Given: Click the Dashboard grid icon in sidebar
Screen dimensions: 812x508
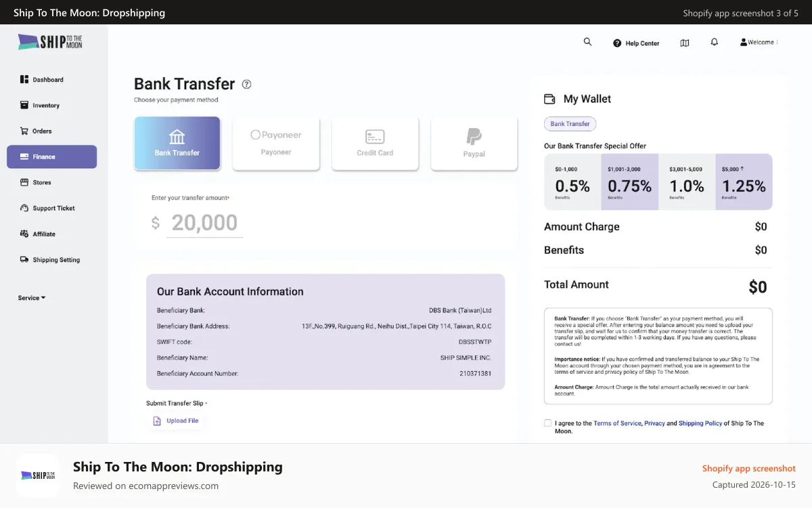Looking at the screenshot, I should pos(24,79).
